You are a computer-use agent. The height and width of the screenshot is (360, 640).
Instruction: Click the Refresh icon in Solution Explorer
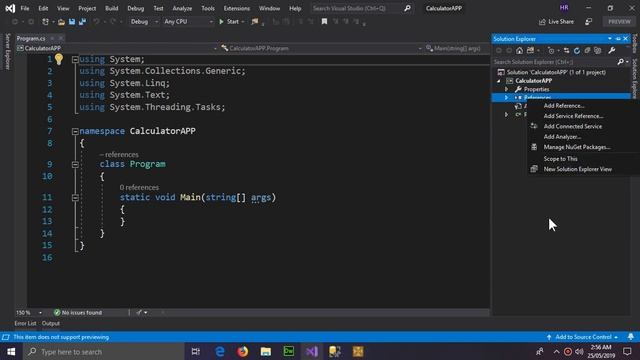click(x=577, y=51)
